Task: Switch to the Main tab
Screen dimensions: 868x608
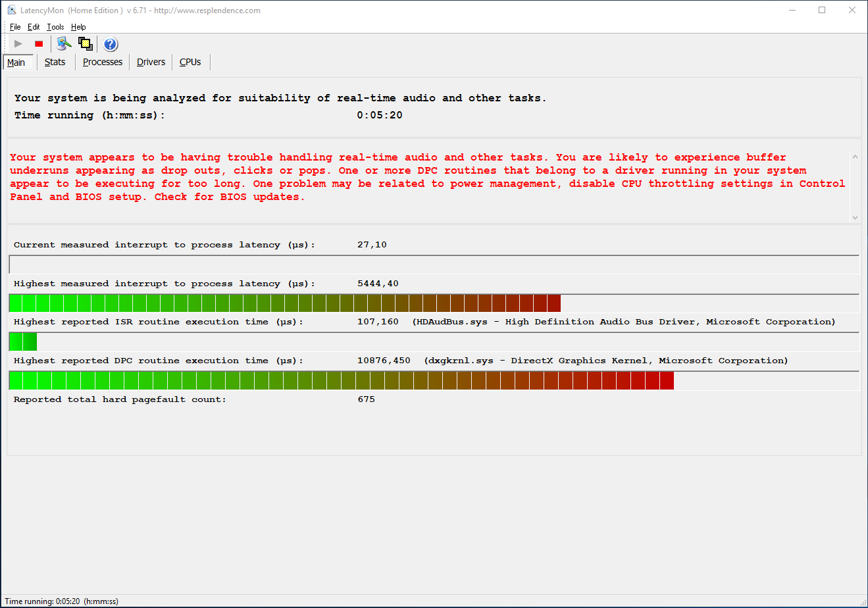Action: (x=16, y=63)
